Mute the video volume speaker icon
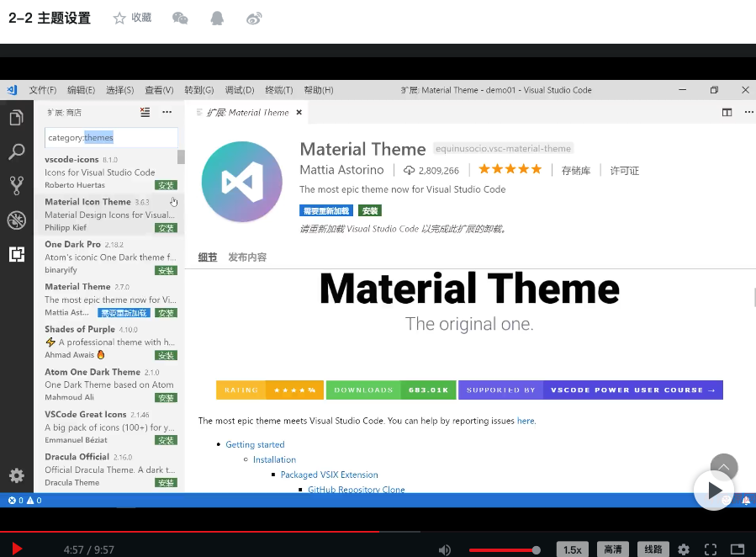Image resolution: width=756 pixels, height=557 pixels. pyautogui.click(x=445, y=549)
